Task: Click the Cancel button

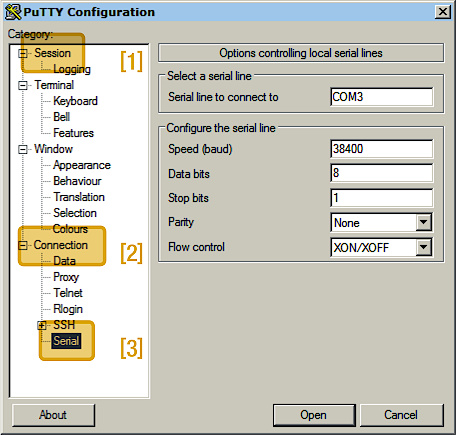Action: click(402, 415)
